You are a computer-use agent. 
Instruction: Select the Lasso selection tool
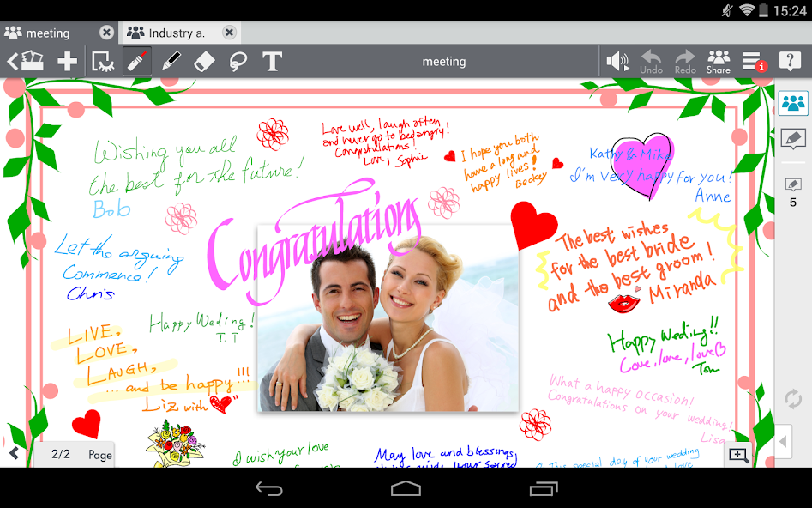click(x=238, y=61)
